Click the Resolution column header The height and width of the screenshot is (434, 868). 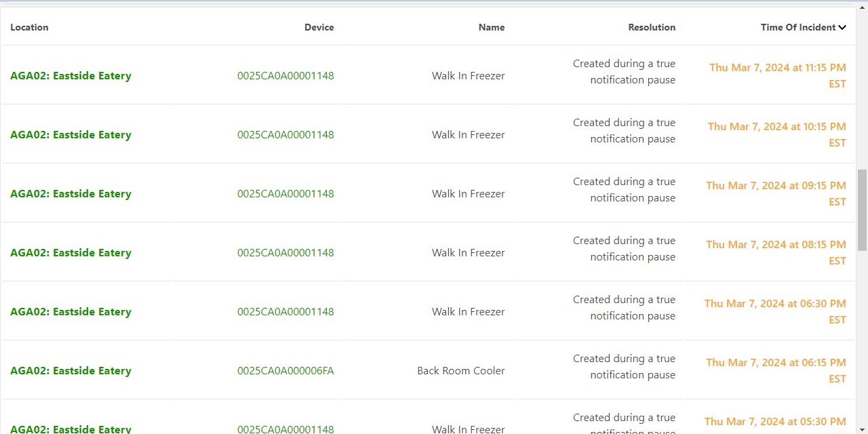point(652,27)
